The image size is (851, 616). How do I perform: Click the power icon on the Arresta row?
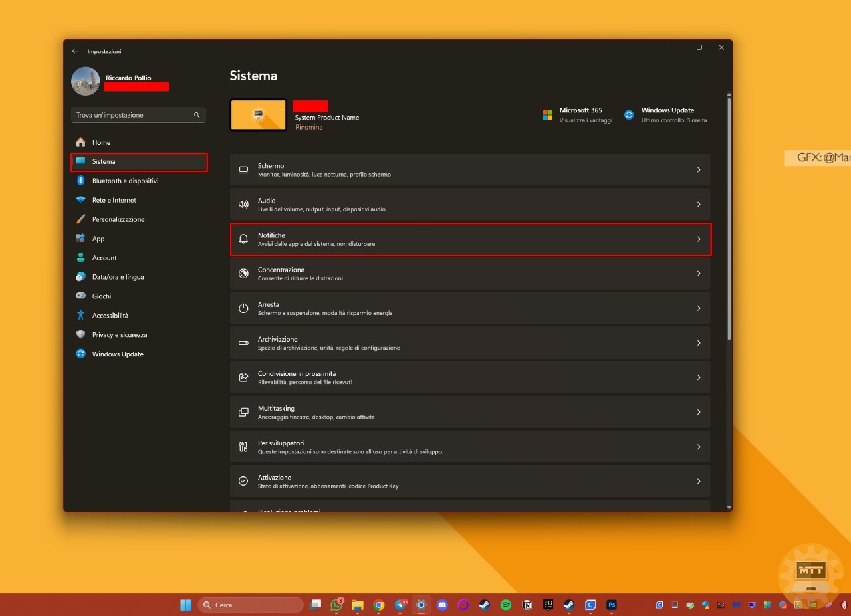coord(243,308)
